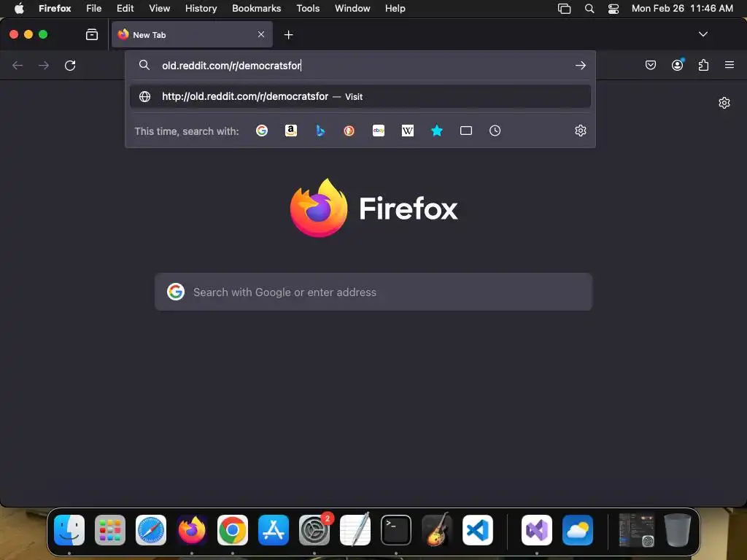This screenshot has width=747, height=560.
Task: Open the Save to Pocket icon
Action: 651,65
